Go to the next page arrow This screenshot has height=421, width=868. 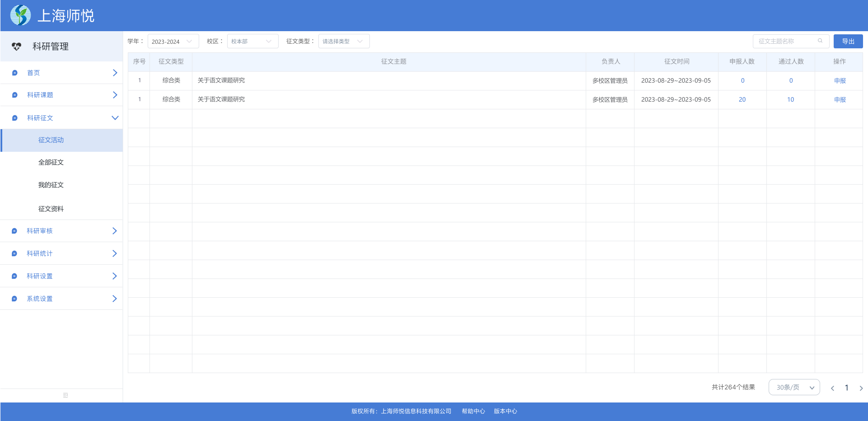click(861, 388)
